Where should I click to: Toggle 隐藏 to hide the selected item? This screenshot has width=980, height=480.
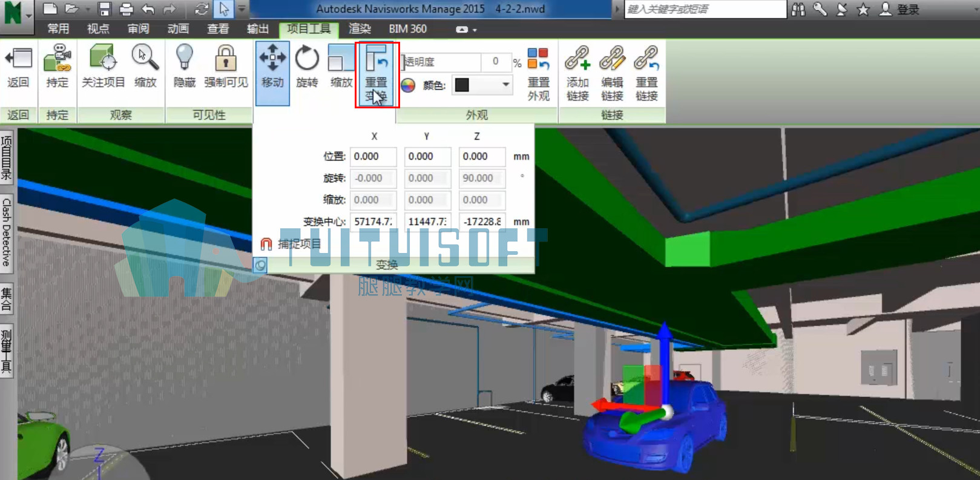point(185,67)
